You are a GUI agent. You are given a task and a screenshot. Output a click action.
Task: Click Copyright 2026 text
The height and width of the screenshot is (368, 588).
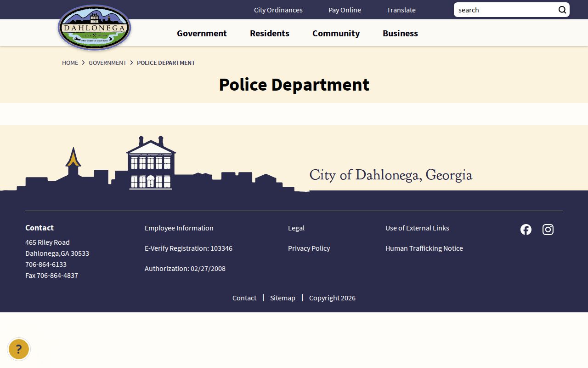click(x=332, y=298)
